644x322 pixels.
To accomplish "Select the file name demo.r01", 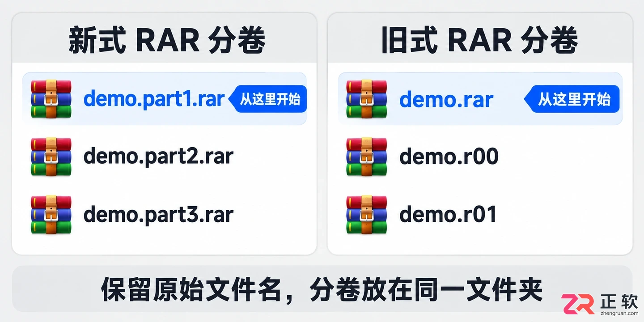I will pos(448,215).
